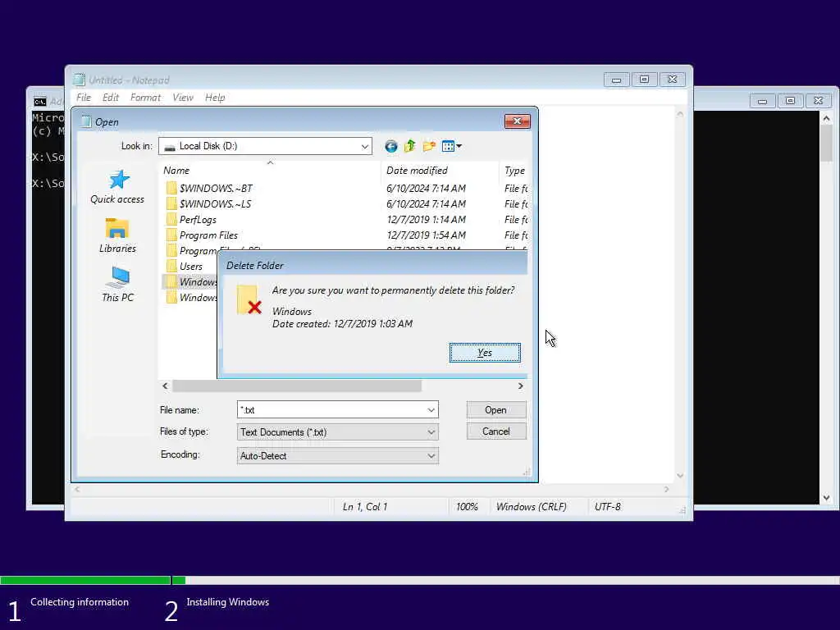Click Windows (CRLF) status entry

coord(531,507)
